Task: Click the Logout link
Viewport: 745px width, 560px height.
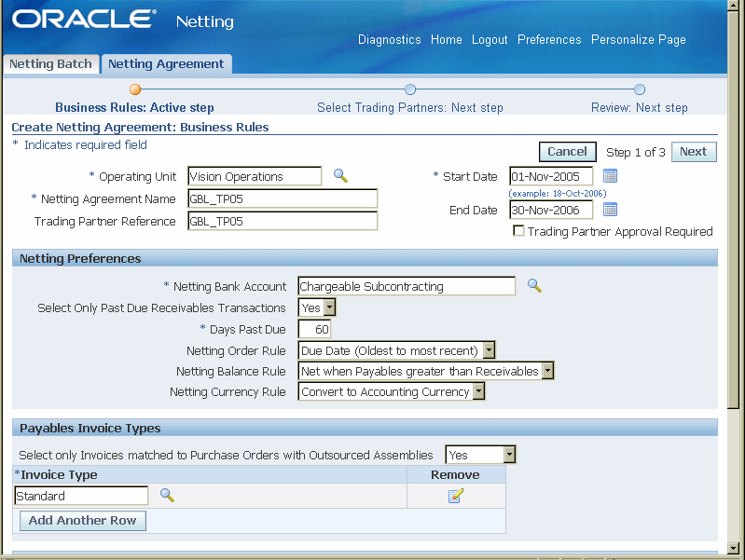Action: (x=490, y=39)
